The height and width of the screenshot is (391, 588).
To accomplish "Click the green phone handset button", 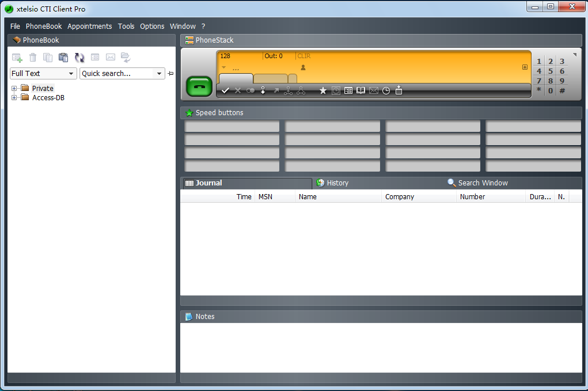I will (199, 86).
